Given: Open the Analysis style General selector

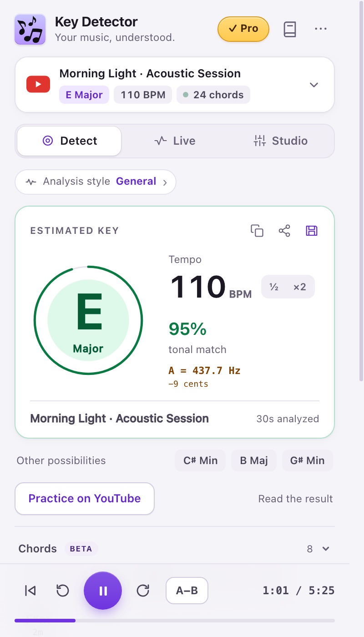Looking at the screenshot, I should (x=96, y=182).
